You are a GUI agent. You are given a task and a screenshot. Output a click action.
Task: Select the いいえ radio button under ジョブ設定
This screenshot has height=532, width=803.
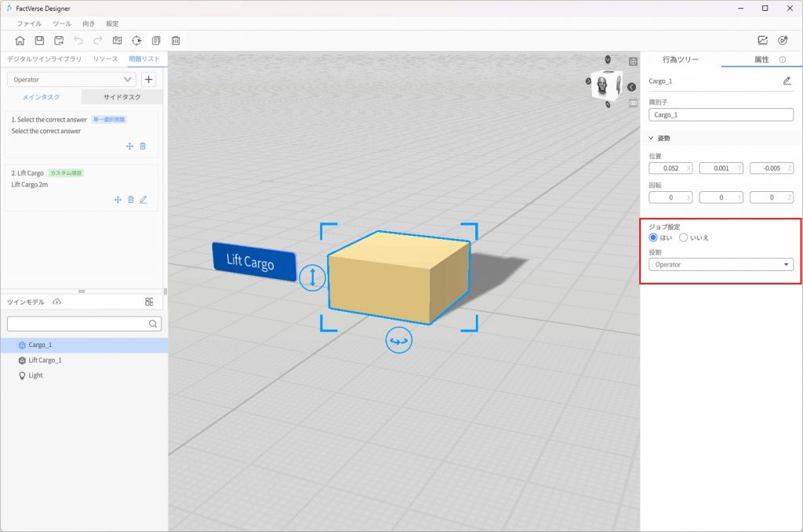[x=683, y=237]
